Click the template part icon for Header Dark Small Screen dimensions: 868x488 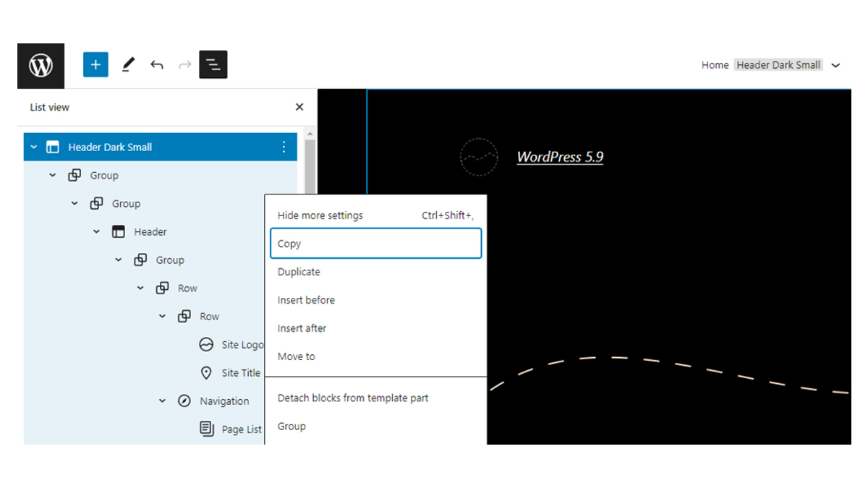pyautogui.click(x=53, y=147)
